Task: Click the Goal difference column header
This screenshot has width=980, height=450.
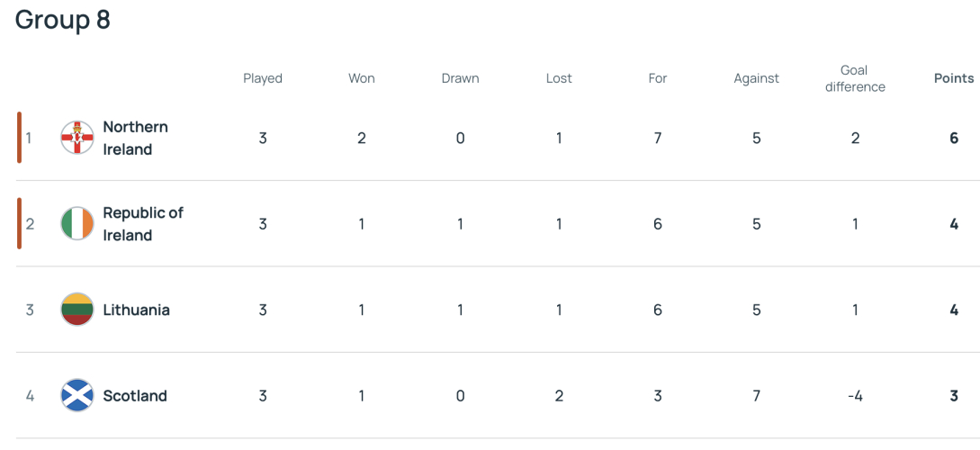Action: 855,79
